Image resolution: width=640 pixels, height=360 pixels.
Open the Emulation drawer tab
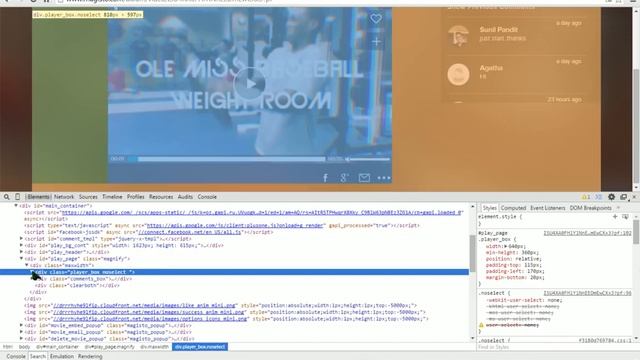(62, 356)
